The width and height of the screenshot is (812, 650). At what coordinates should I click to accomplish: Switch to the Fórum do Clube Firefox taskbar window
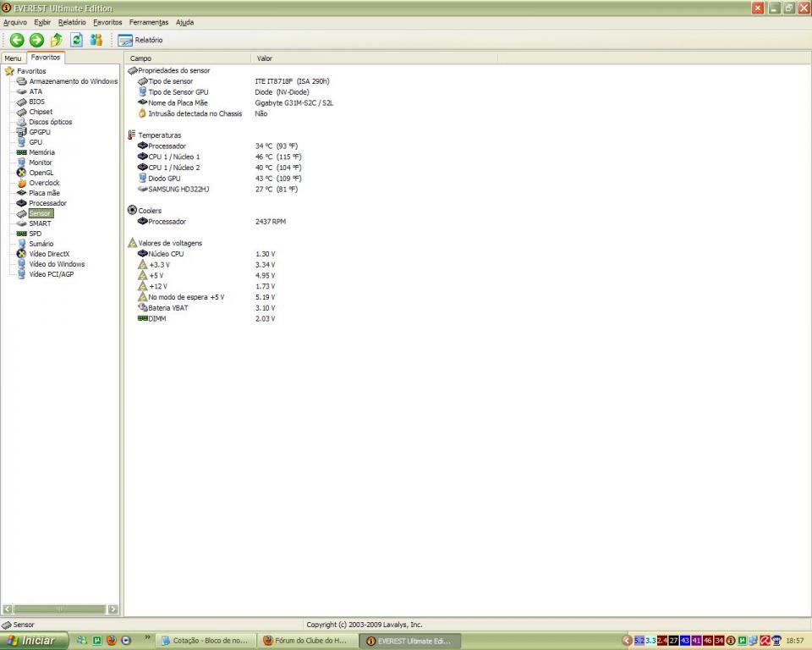308,641
